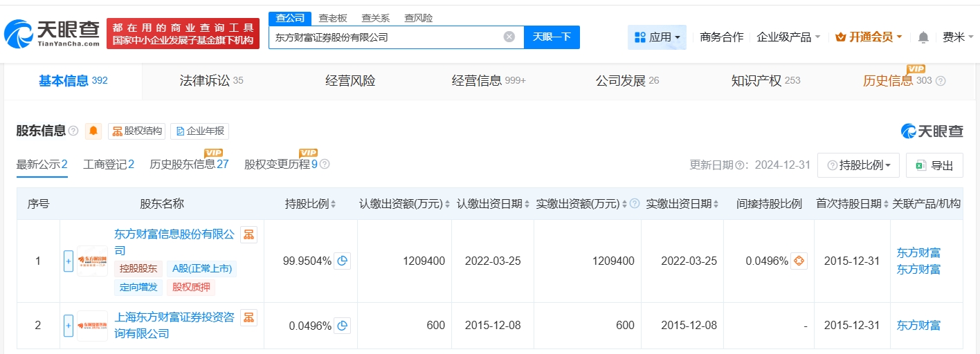Click orange alert bell beside 股东信息
980x354 pixels.
pyautogui.click(x=93, y=131)
